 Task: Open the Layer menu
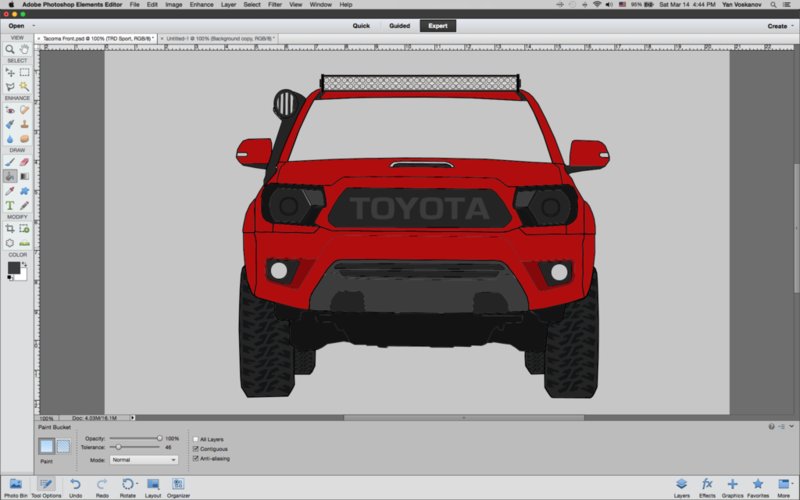[x=228, y=5]
